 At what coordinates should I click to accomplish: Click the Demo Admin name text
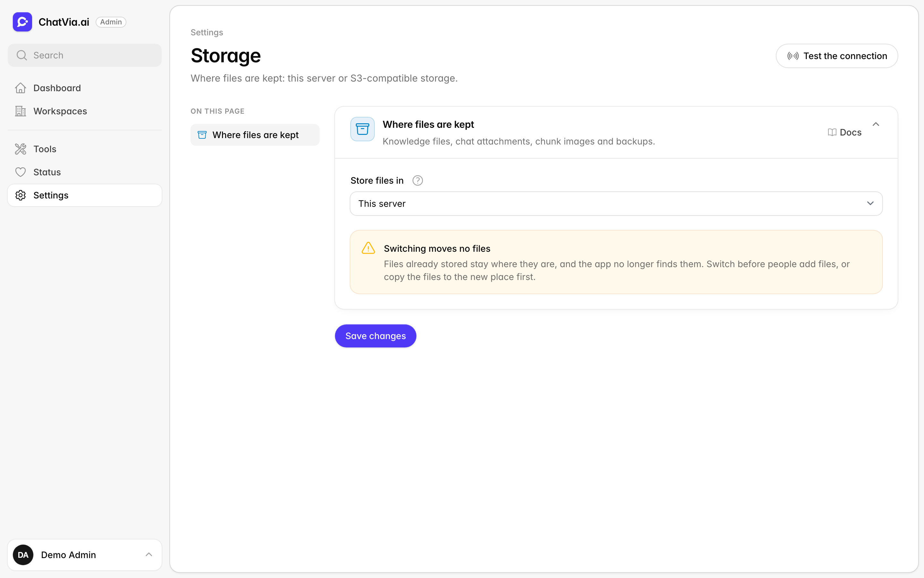(68, 555)
